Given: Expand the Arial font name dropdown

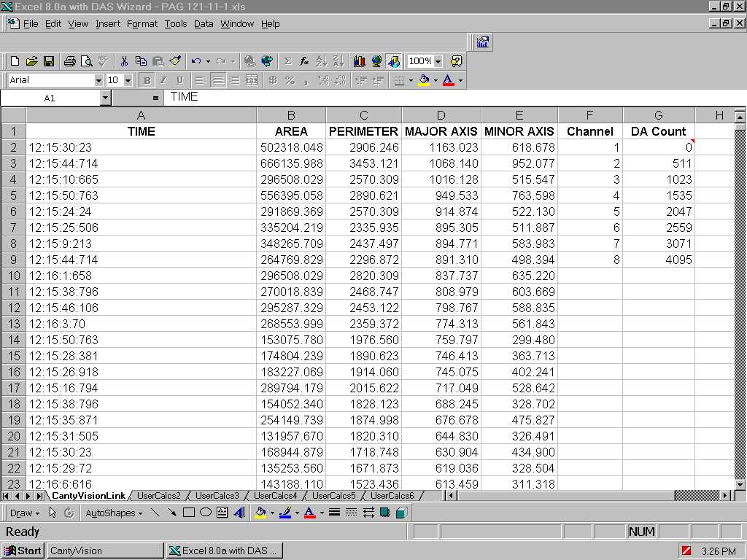Looking at the screenshot, I should pos(98,80).
